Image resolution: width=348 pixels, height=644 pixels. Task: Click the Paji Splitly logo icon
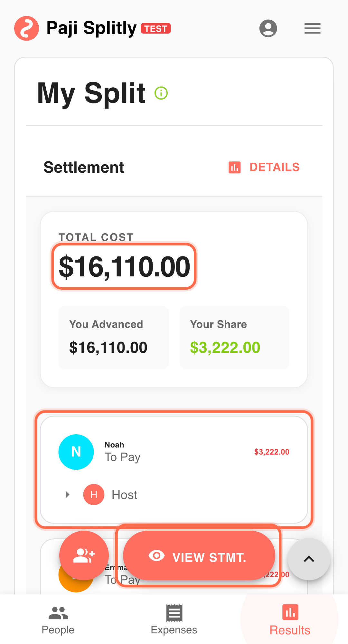26,28
